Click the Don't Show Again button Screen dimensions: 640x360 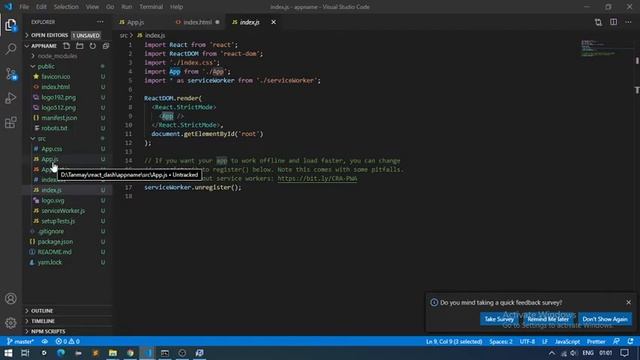pyautogui.click(x=605, y=319)
